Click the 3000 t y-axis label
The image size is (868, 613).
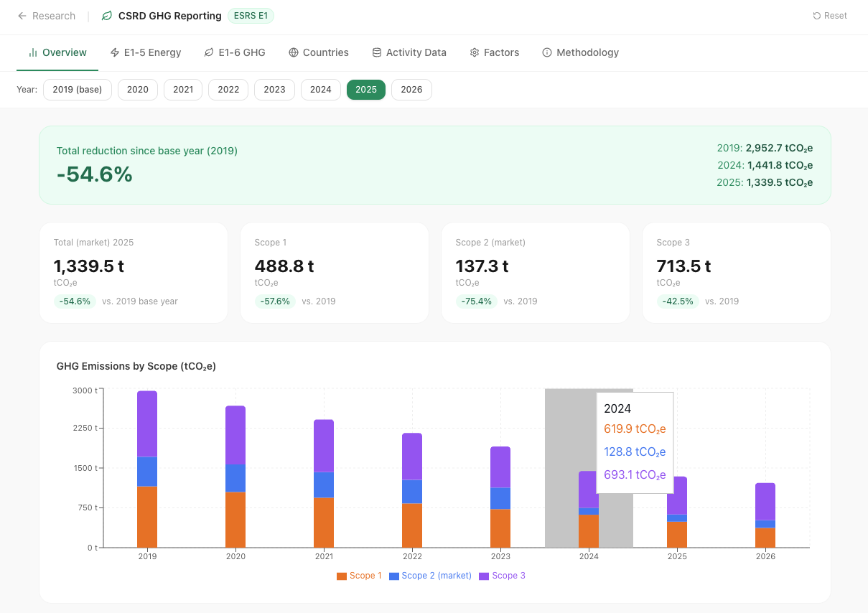tap(85, 390)
